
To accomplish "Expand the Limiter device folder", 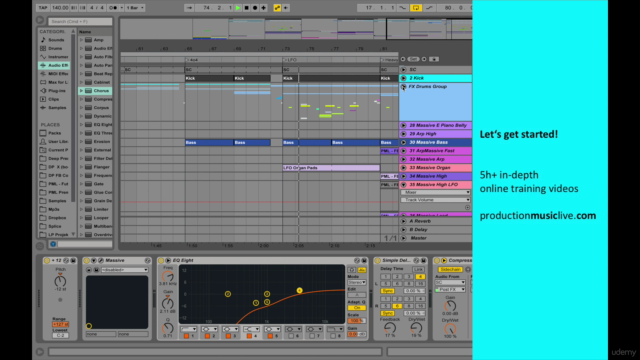I will [81, 209].
